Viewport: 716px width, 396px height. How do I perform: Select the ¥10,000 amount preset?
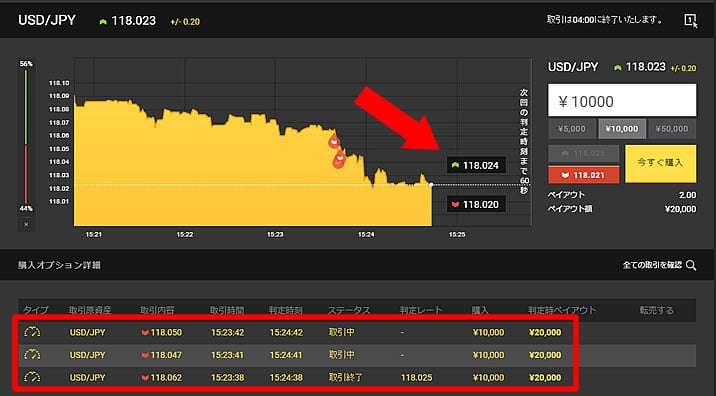point(622,129)
